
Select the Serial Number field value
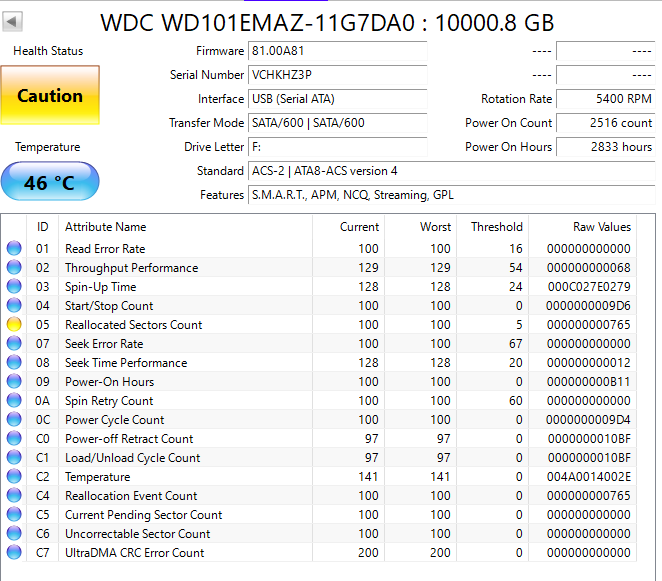[x=337, y=75]
